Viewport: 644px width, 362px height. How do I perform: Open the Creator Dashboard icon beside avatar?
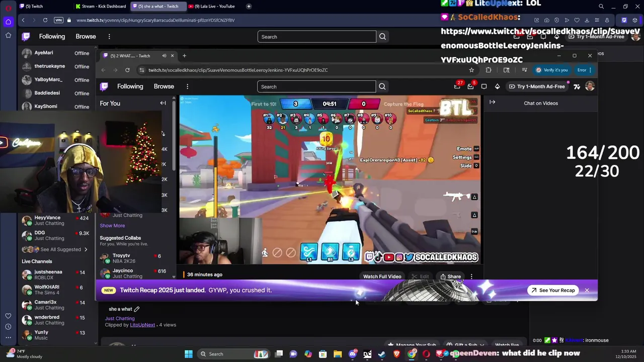pyautogui.click(x=577, y=86)
